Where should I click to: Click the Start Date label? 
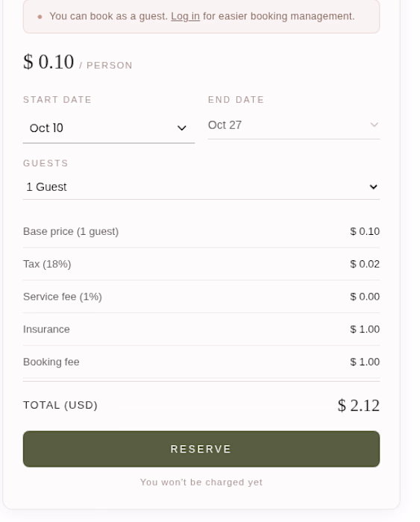pos(57,99)
